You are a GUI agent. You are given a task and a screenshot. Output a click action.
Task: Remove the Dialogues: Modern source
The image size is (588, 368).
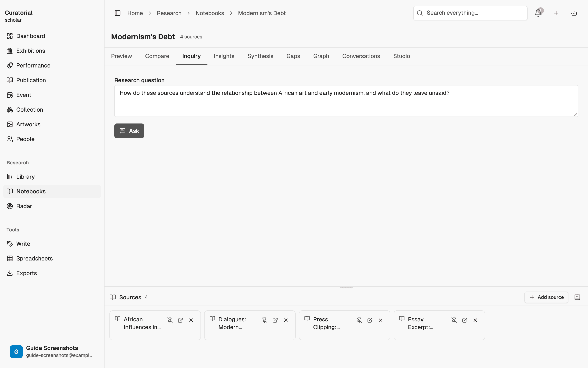coord(286,320)
